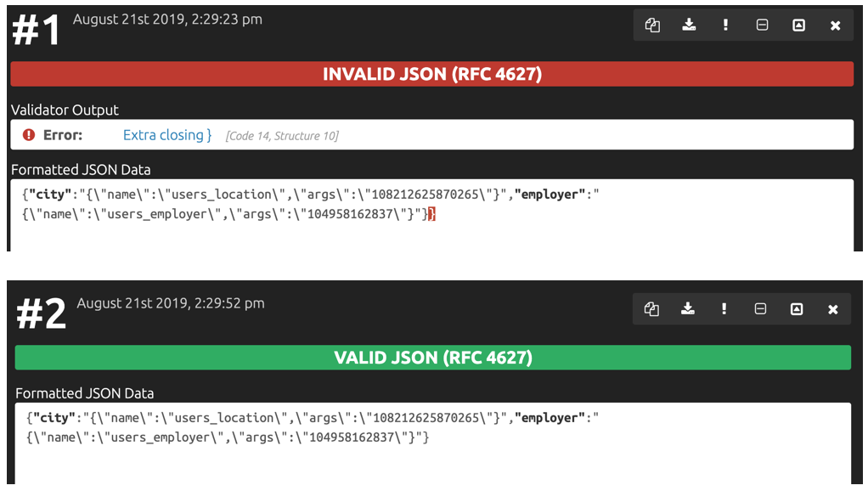This screenshot has height=491, width=868.
Task: Click the VALID JSON green banner
Action: 433,358
